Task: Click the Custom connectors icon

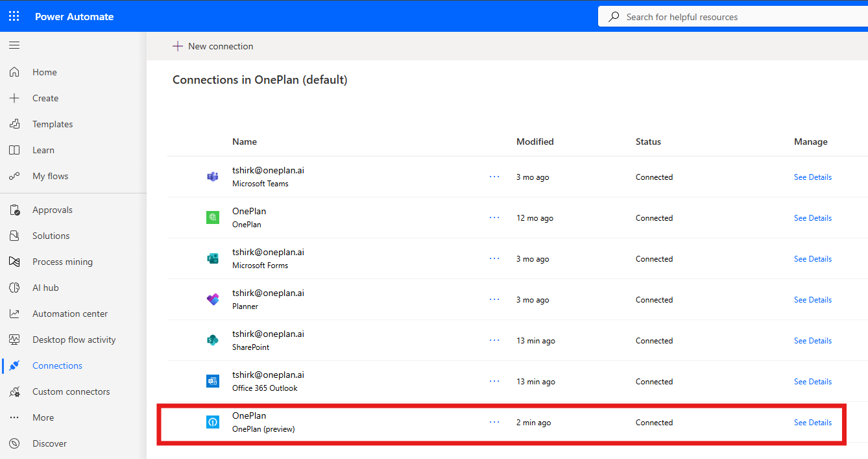Action: click(14, 391)
